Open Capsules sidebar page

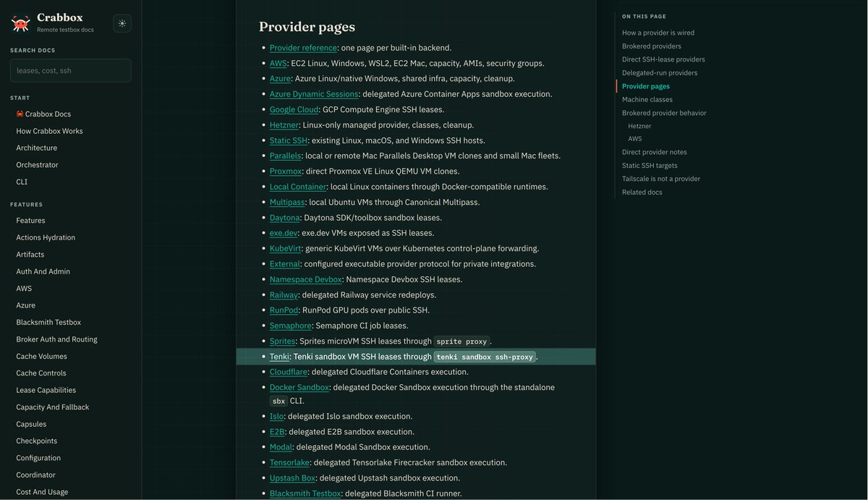[31, 424]
